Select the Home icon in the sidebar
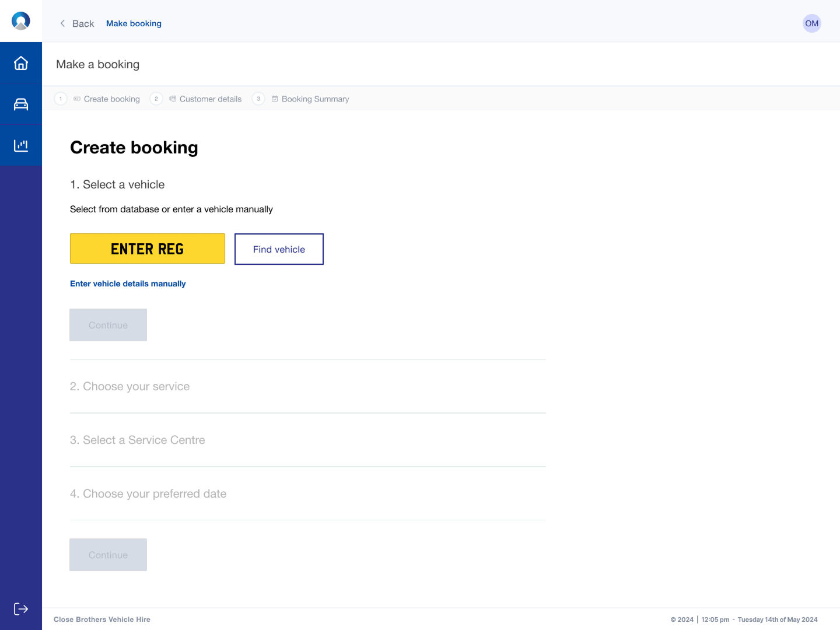 (21, 62)
